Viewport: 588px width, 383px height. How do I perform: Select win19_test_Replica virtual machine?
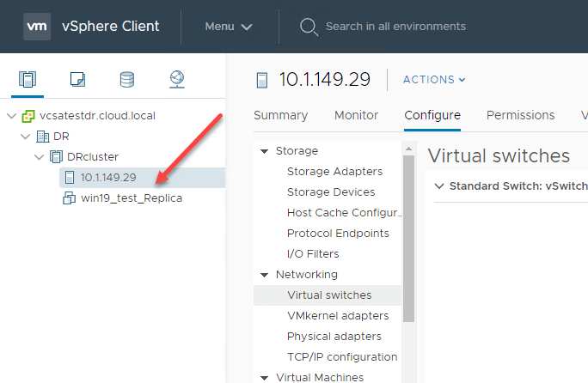[132, 198]
